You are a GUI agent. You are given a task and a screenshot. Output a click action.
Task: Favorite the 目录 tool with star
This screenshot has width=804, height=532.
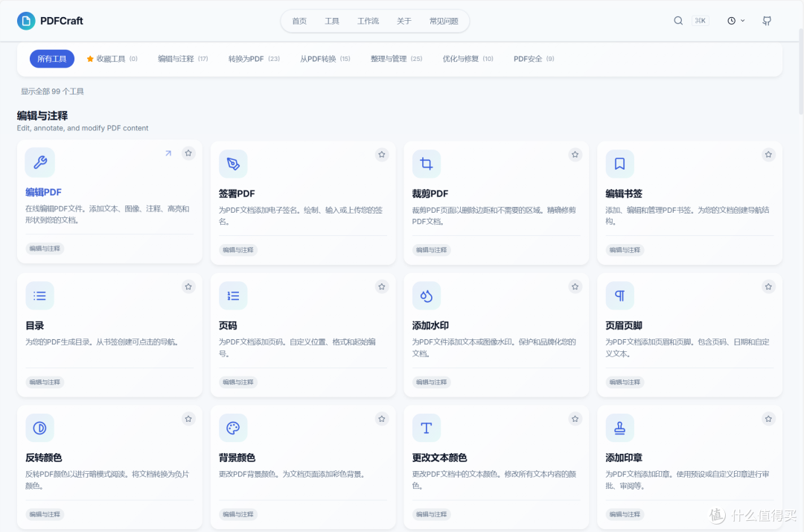[188, 287]
